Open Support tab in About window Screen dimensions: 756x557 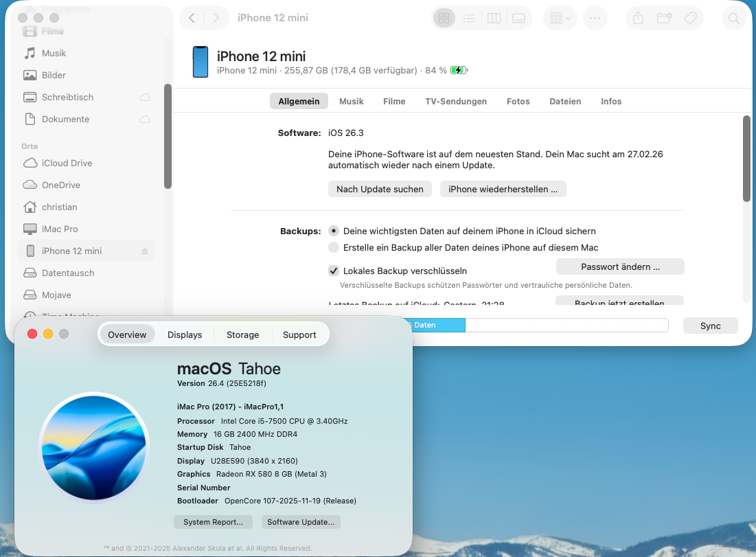point(299,334)
